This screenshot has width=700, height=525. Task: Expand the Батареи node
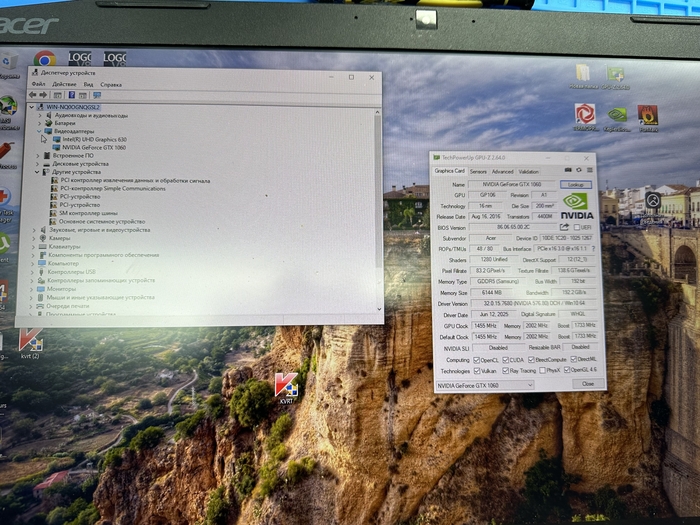point(40,123)
